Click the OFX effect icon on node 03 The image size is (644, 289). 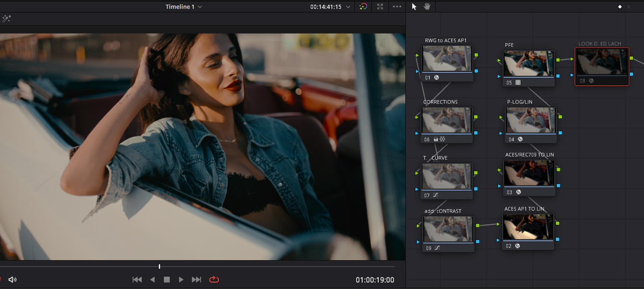point(518,192)
